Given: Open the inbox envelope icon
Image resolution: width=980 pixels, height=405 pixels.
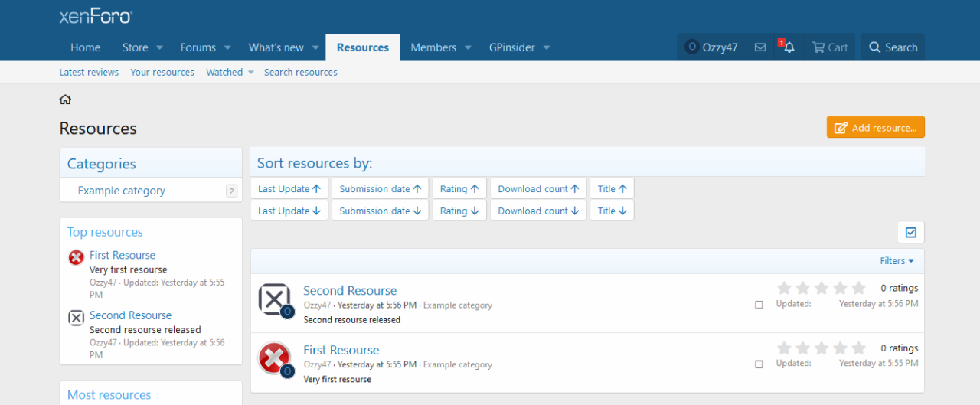Looking at the screenshot, I should click(759, 47).
